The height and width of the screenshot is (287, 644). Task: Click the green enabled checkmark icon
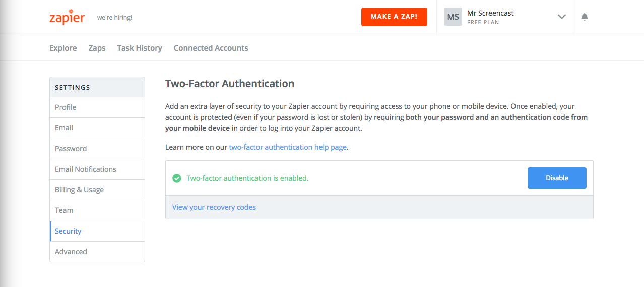click(x=177, y=178)
